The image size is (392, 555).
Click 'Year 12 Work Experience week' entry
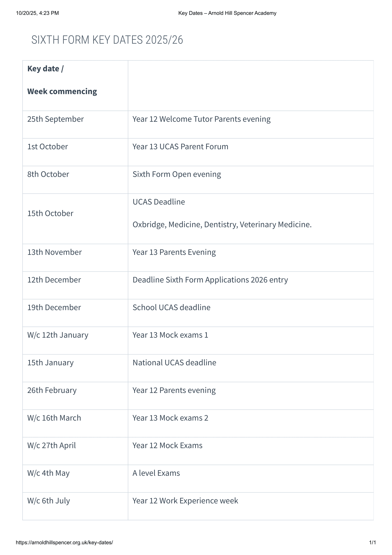185,501
